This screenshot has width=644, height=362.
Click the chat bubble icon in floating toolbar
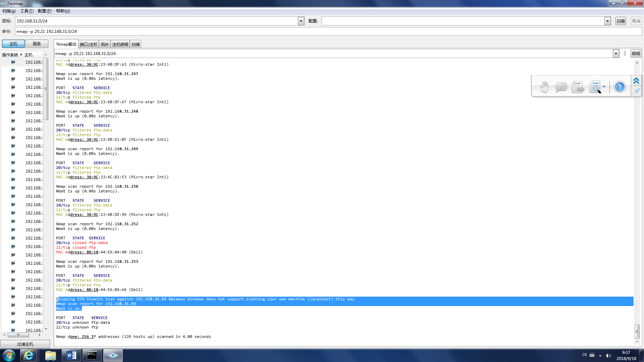(561, 87)
